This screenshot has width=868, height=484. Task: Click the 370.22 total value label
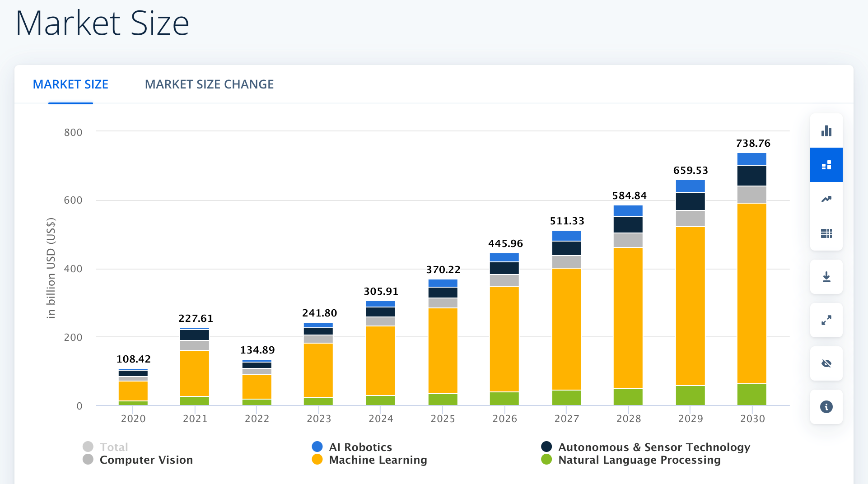443,270
